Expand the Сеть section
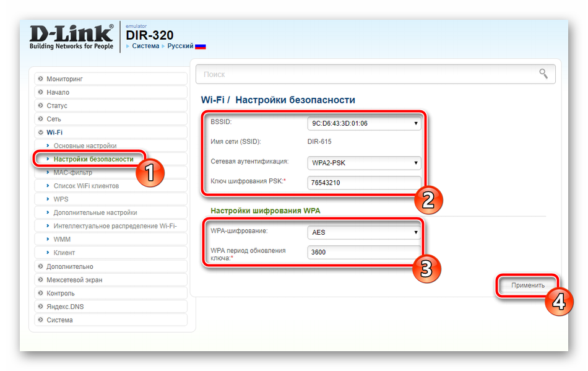This screenshot has height=371, width=588. coord(111,119)
